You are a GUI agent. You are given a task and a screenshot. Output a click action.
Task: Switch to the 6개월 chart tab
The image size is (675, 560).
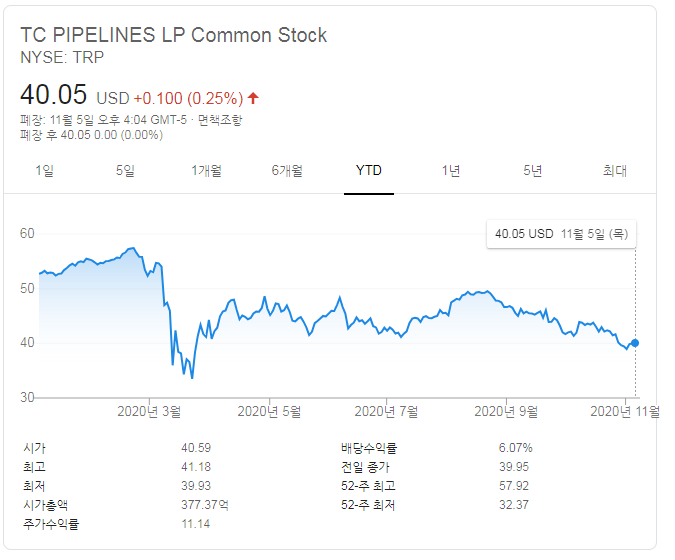(287, 171)
